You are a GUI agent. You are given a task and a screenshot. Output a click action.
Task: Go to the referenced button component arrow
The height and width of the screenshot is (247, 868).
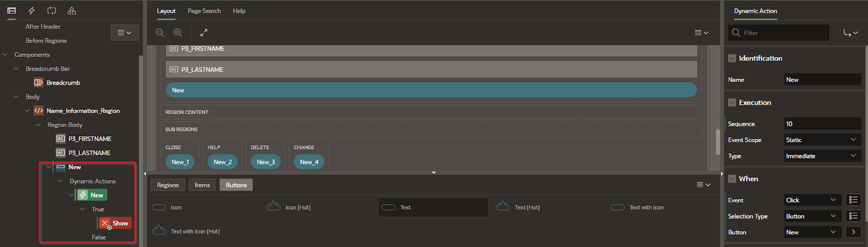853,232
